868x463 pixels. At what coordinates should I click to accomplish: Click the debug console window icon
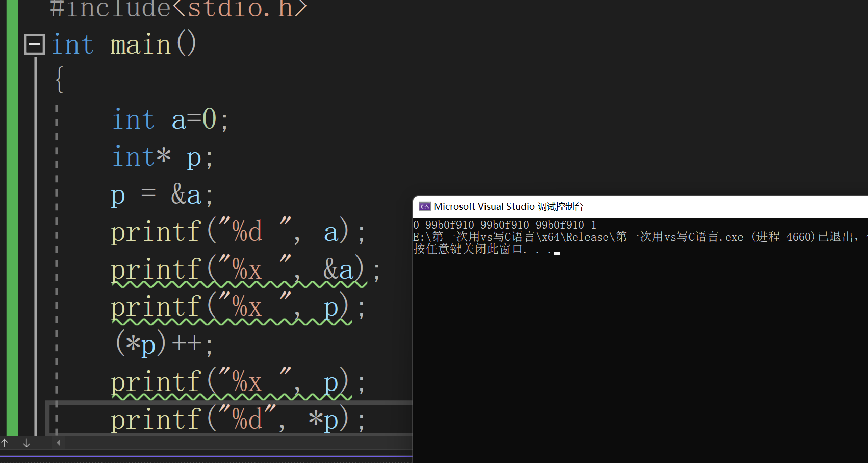[424, 206]
